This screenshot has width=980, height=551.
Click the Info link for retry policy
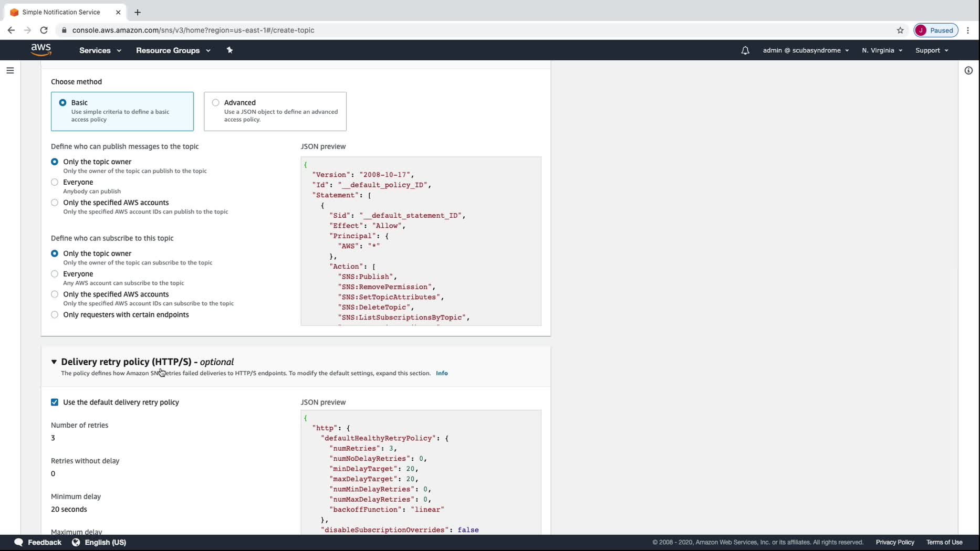pos(442,373)
